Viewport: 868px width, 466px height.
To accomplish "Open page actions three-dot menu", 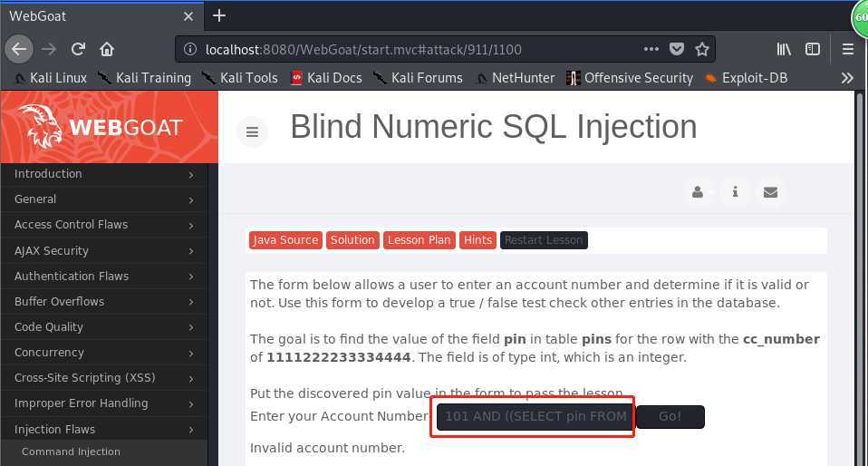I will pyautogui.click(x=651, y=49).
